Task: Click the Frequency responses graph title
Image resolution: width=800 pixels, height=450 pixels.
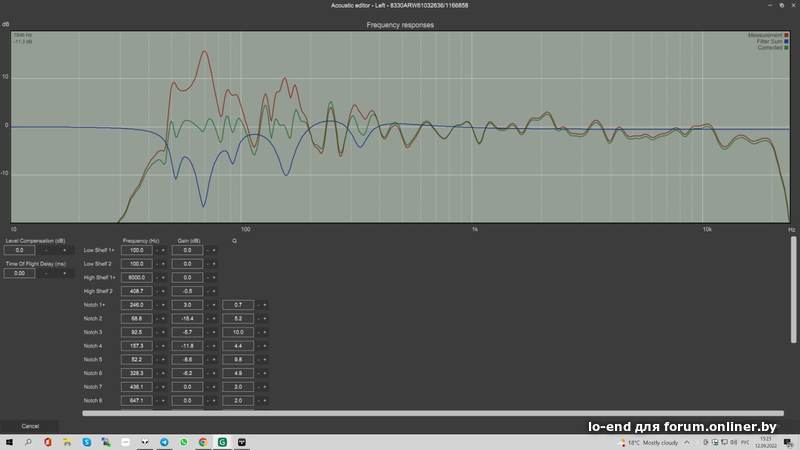Action: [400, 25]
